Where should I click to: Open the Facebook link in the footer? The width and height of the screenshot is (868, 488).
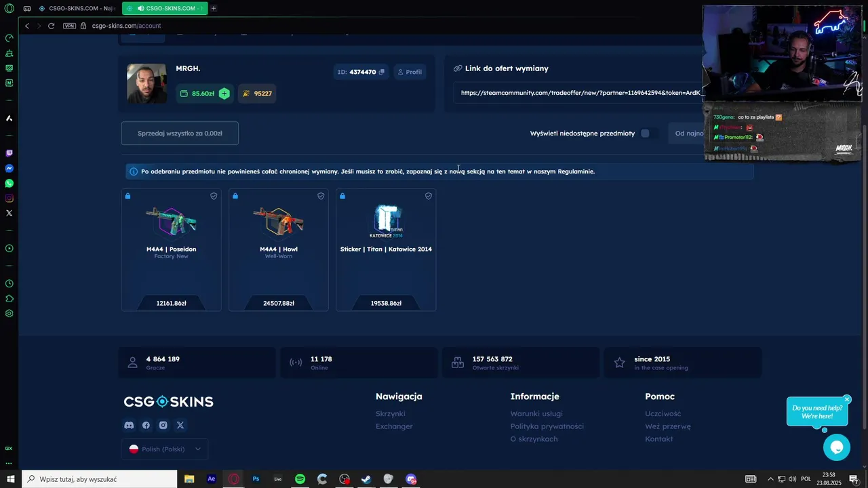tap(146, 425)
